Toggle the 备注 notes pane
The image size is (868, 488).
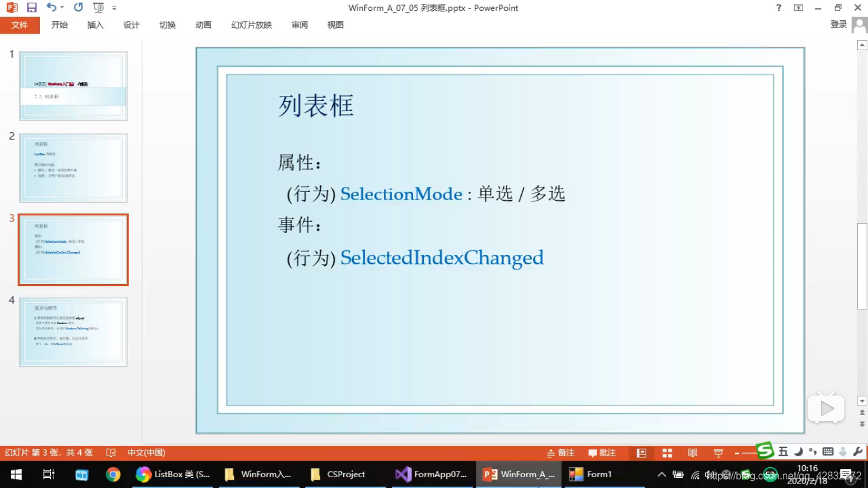coord(561,453)
